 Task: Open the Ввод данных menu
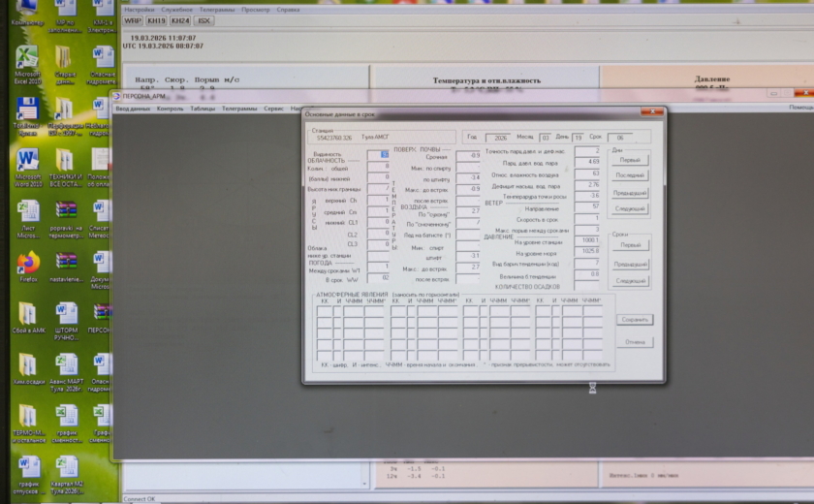point(133,109)
